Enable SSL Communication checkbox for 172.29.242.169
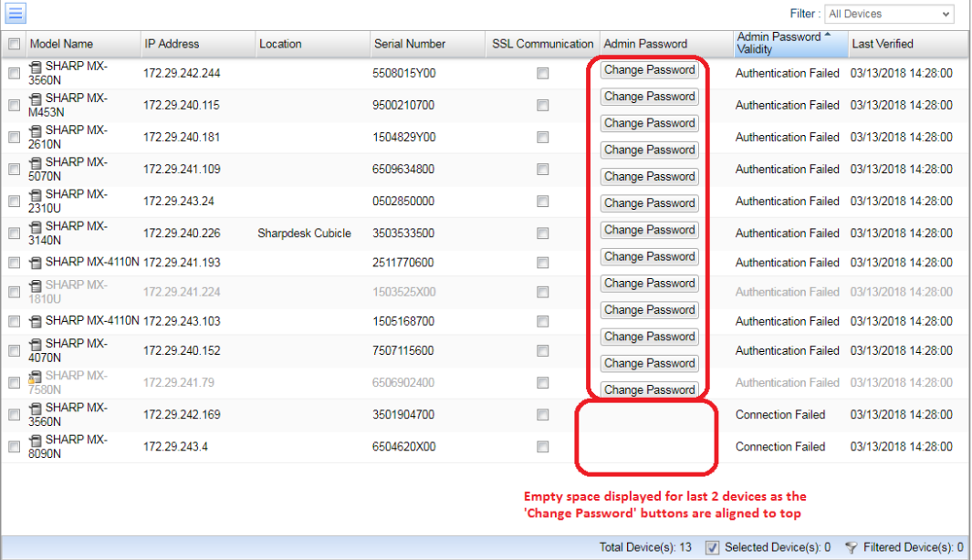 tap(543, 415)
